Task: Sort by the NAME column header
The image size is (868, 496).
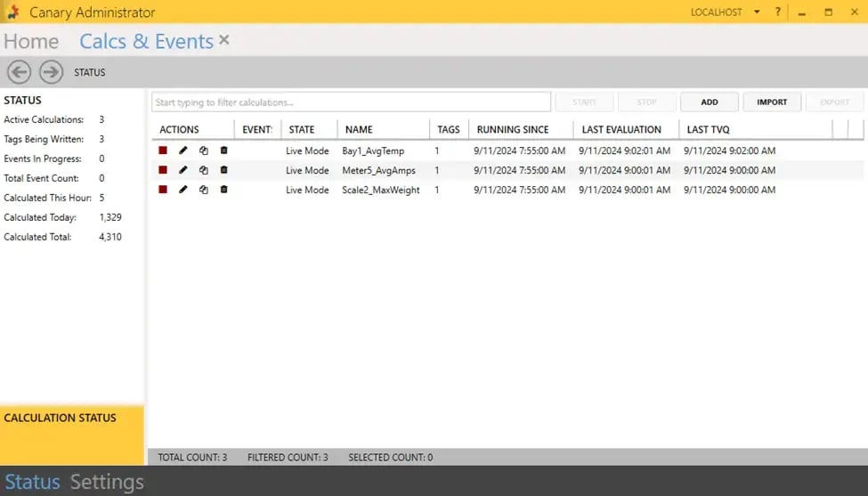Action: 359,129
